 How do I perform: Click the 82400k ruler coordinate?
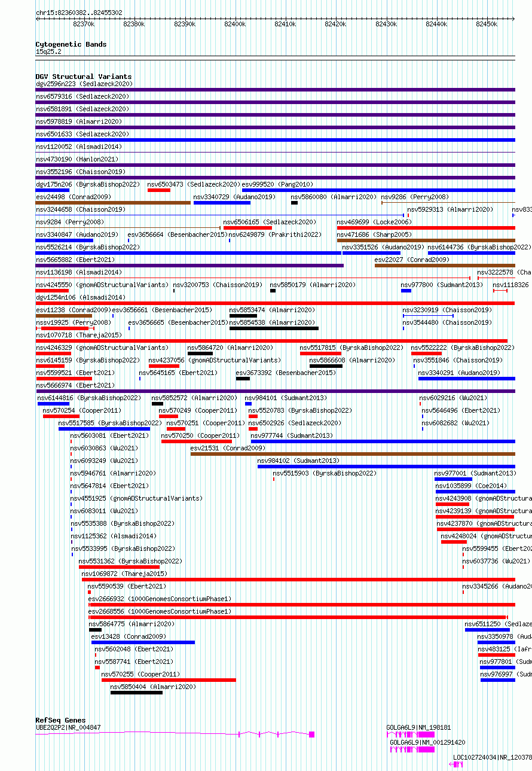coord(235,24)
